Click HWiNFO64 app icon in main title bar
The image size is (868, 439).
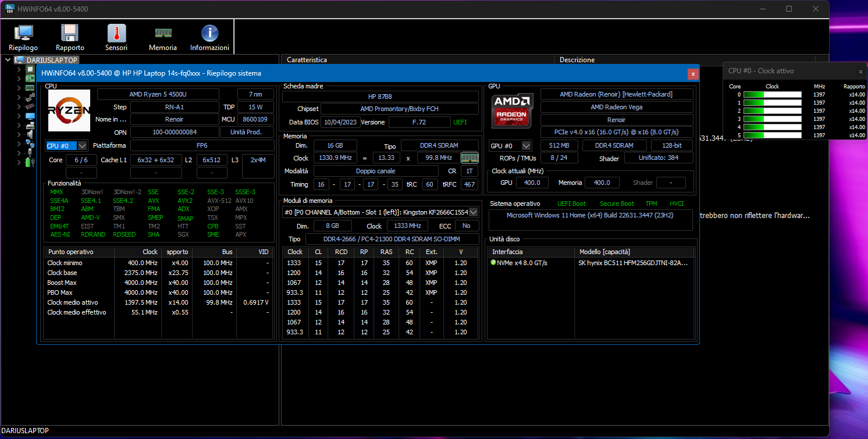[x=10, y=9]
